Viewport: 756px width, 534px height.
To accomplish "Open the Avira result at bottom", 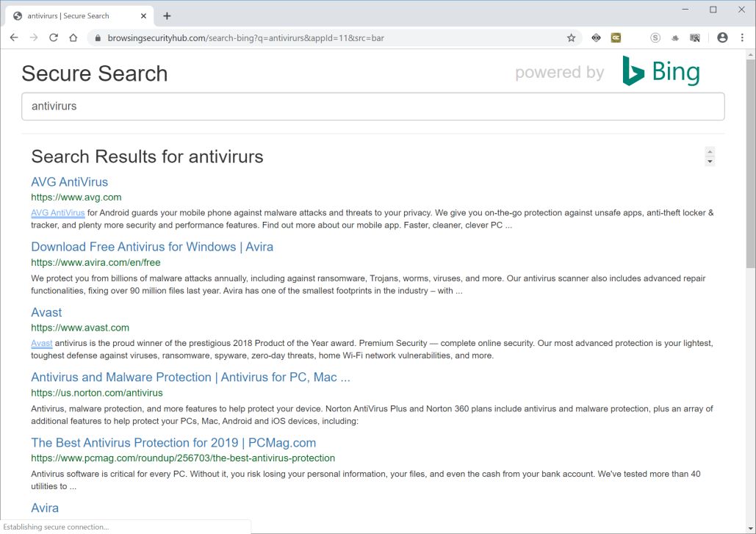I will coord(45,508).
